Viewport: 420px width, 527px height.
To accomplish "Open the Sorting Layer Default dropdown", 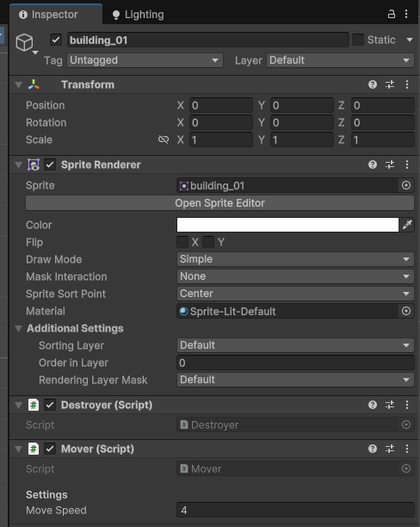I will (x=295, y=345).
